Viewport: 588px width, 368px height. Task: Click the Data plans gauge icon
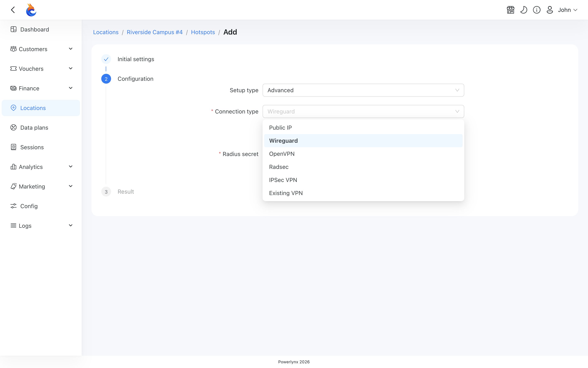pyautogui.click(x=14, y=128)
